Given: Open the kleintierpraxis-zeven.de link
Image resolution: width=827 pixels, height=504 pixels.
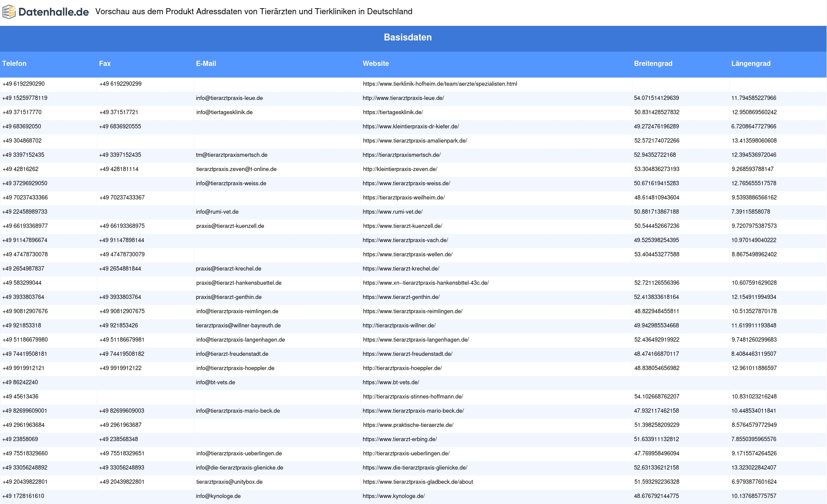Looking at the screenshot, I should pyautogui.click(x=400, y=169).
